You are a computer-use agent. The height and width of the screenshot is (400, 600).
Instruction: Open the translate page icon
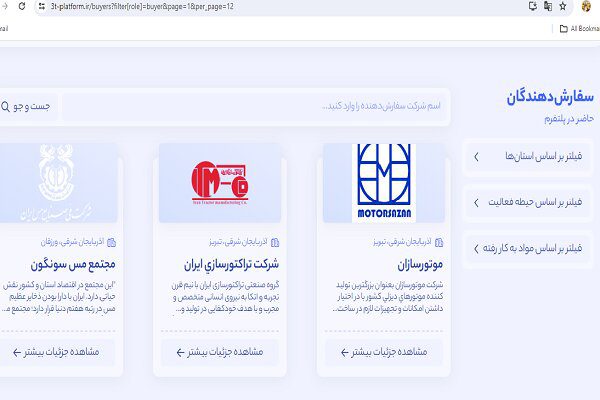click(x=548, y=6)
